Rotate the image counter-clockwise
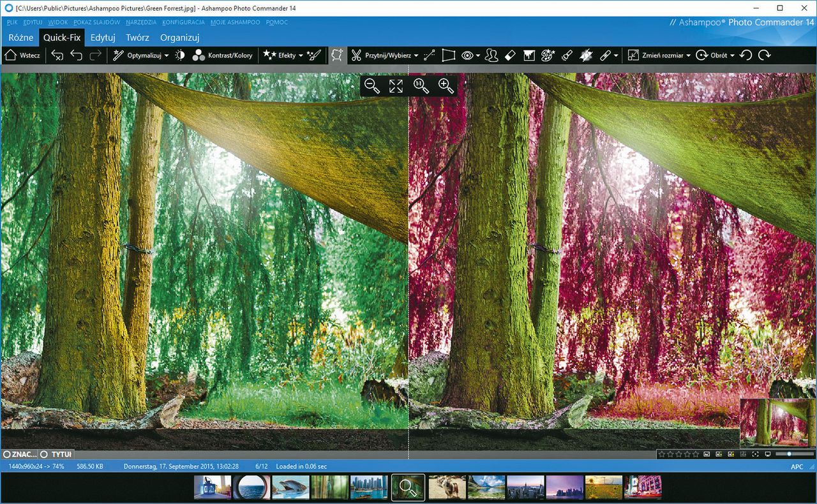Viewport: 817px width, 504px height. (746, 56)
